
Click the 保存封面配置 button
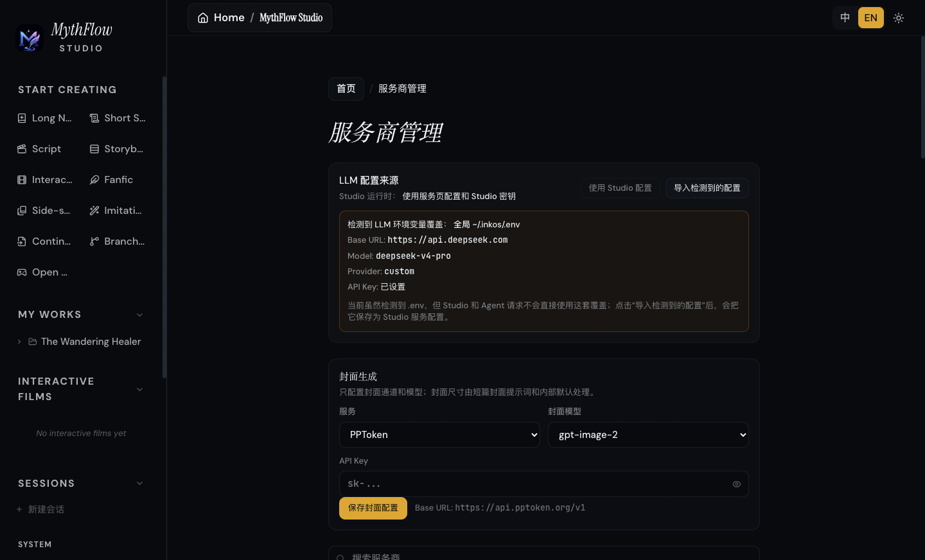pos(373,508)
